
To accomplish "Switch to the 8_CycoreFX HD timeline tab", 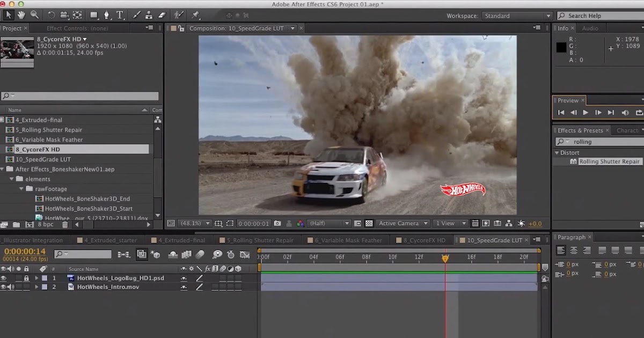I will (x=424, y=240).
